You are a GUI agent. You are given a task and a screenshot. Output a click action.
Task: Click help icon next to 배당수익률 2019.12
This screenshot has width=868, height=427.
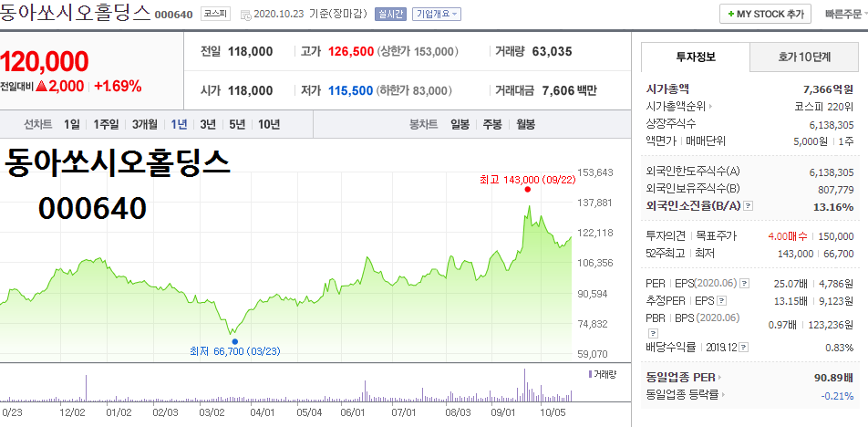click(x=744, y=348)
